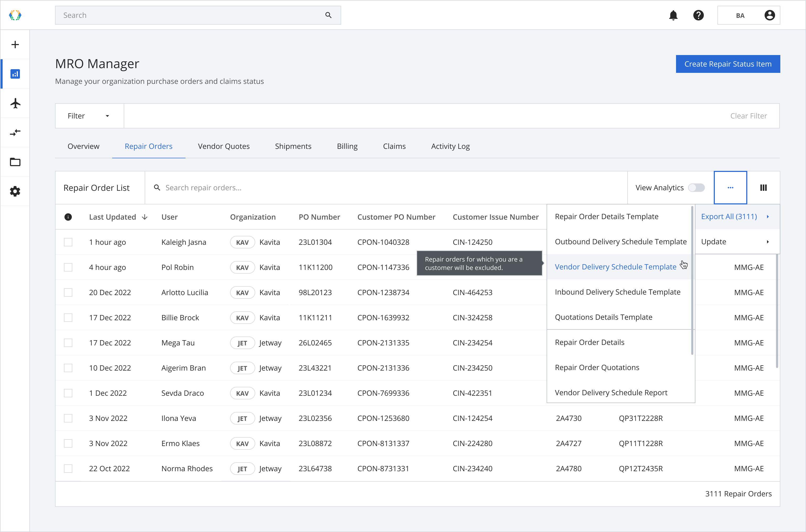
Task: Open the settings gear in sidebar
Action: (x=15, y=191)
